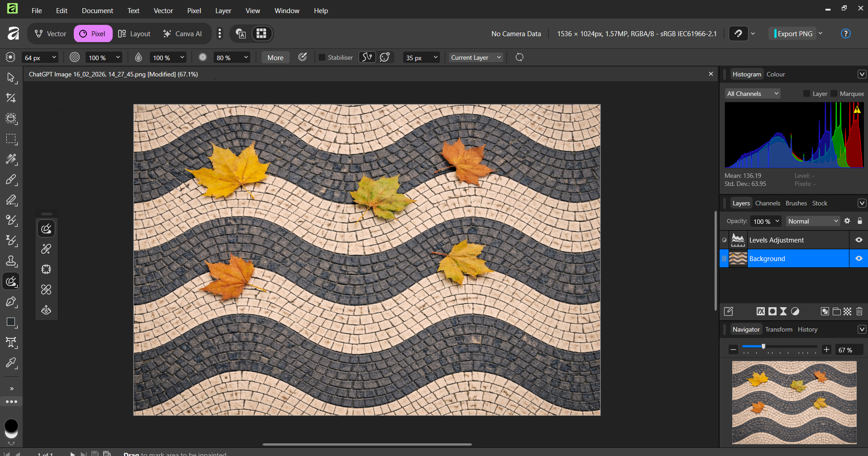Image resolution: width=868 pixels, height=456 pixels.
Task: Expand the All Channels dropdown
Action: (x=753, y=94)
